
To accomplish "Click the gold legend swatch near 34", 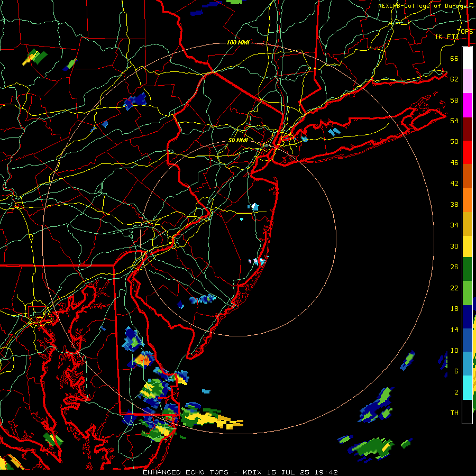I will (467, 224).
